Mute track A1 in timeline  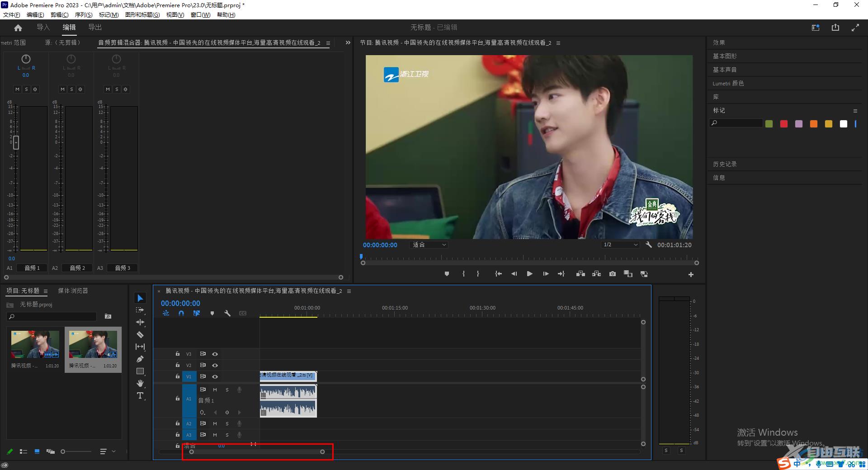(215, 390)
